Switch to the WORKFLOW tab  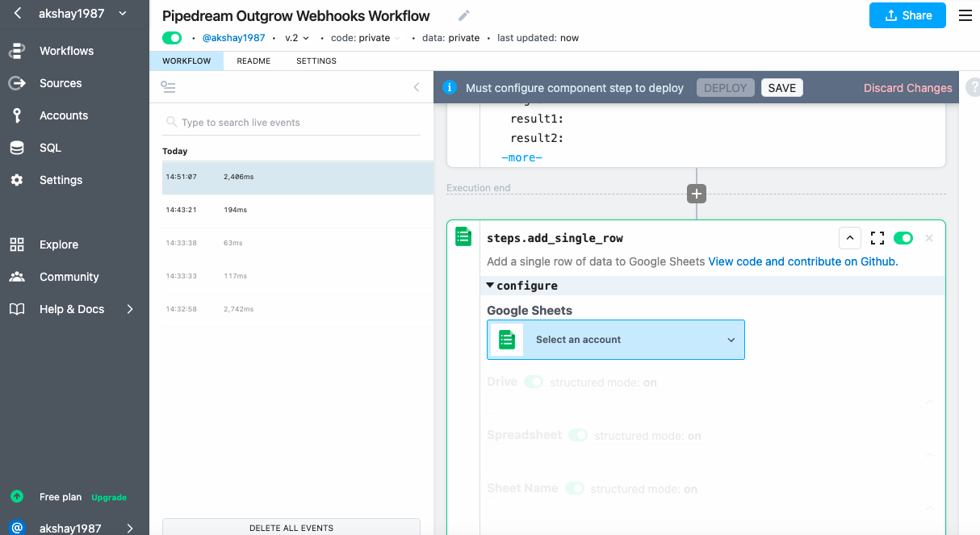(186, 61)
